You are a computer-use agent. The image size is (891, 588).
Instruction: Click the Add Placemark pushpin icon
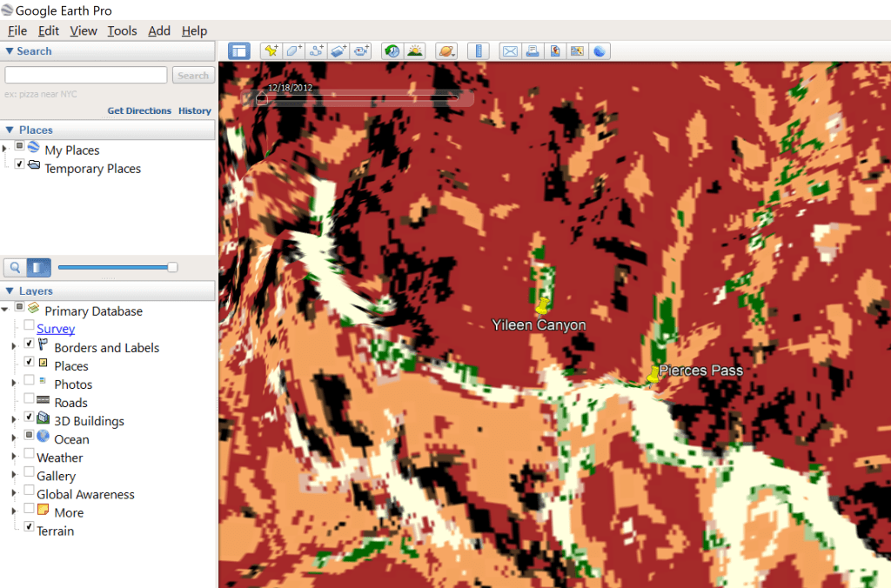click(271, 51)
